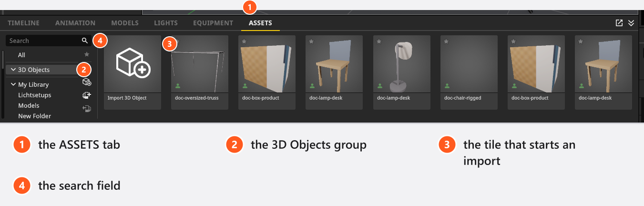
Task: Pop out the panel into a separate window
Action: [x=619, y=23]
